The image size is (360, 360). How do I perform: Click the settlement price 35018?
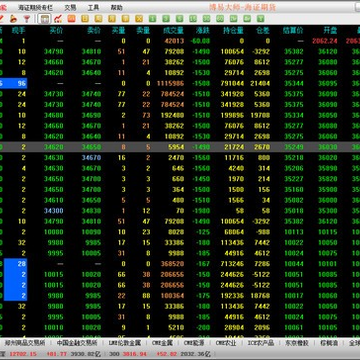(x=294, y=211)
